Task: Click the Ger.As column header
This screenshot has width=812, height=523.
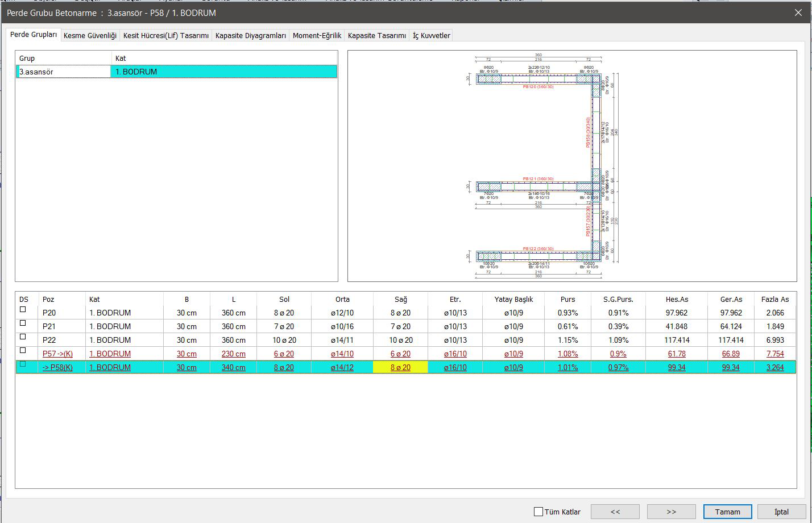Action: point(731,299)
